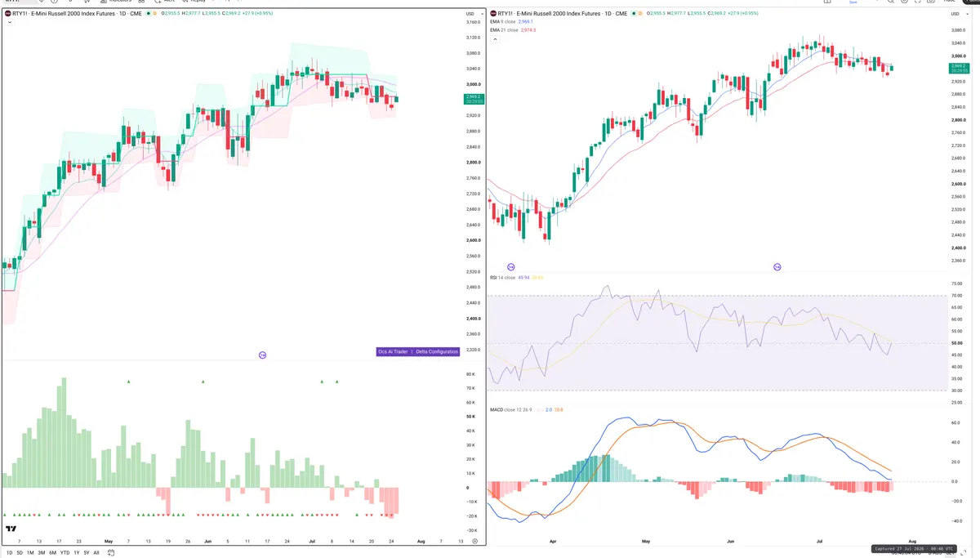Screen dimensions: 980x558
Task: Click the Save text in top toolbar
Action: 853,2
